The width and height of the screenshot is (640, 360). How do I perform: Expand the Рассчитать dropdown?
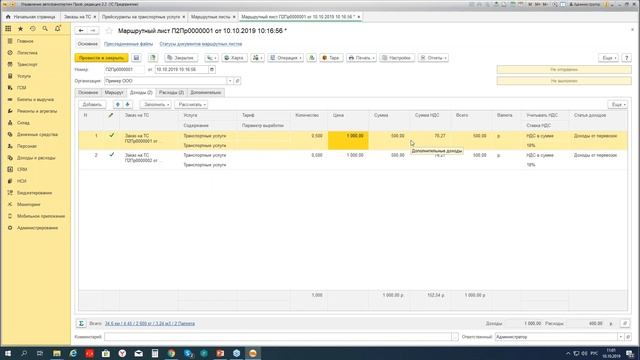click(x=191, y=104)
